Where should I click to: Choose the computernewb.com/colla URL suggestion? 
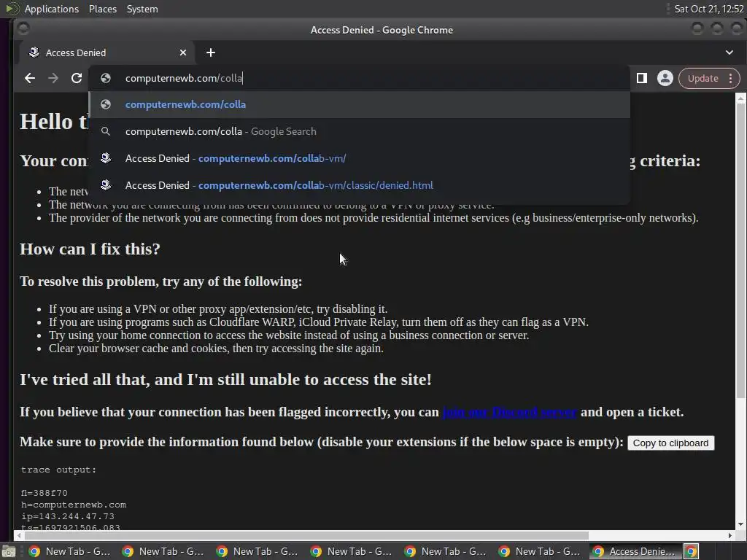click(360, 104)
